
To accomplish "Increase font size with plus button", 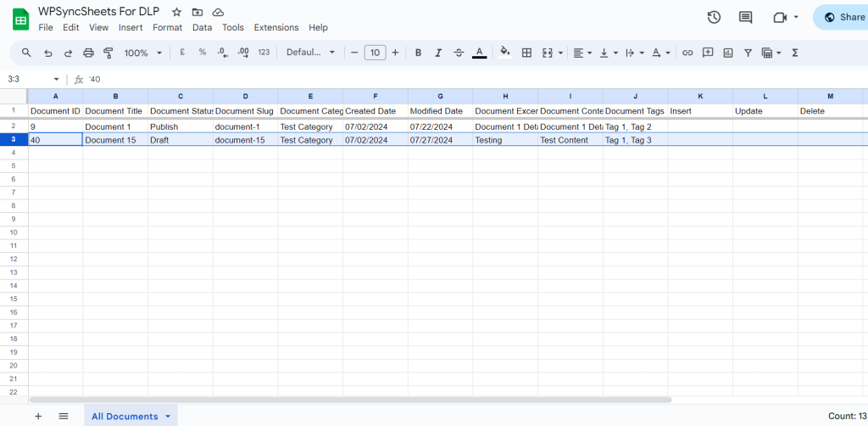I will point(395,53).
